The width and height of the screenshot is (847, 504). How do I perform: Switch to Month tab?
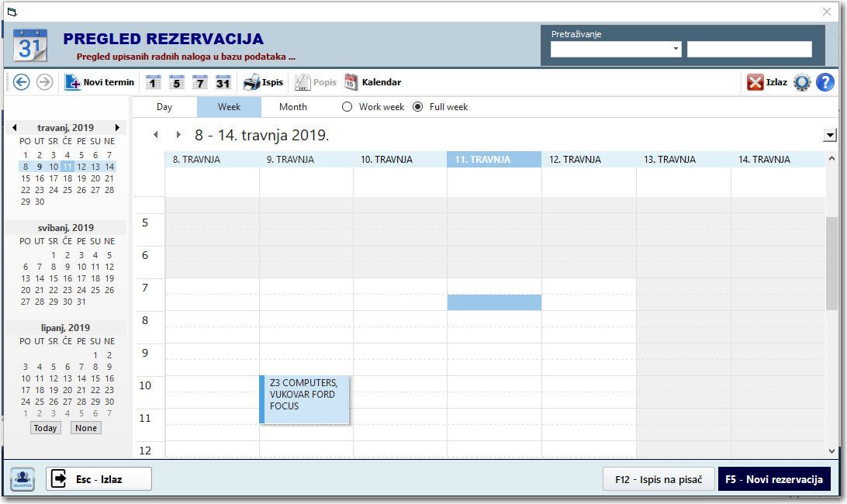[292, 107]
